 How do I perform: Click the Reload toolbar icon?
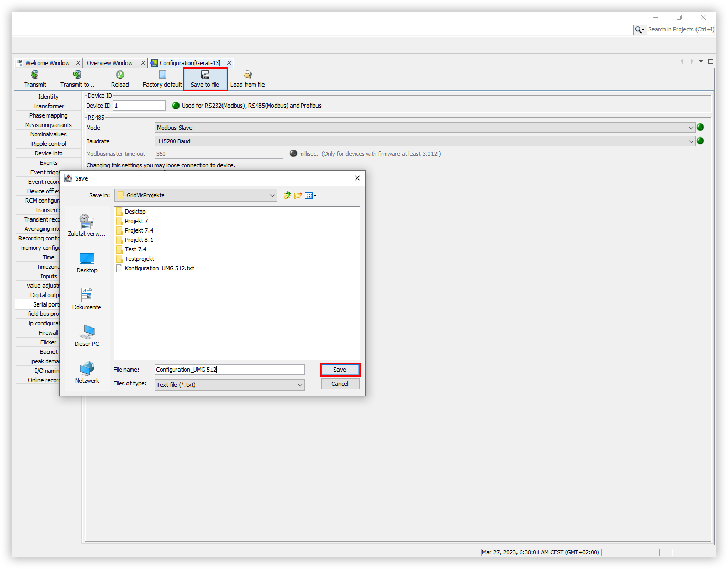[120, 75]
